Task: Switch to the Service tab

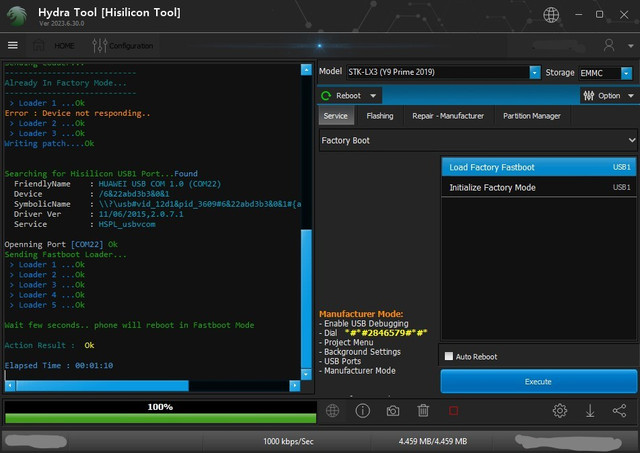Action: [x=336, y=116]
